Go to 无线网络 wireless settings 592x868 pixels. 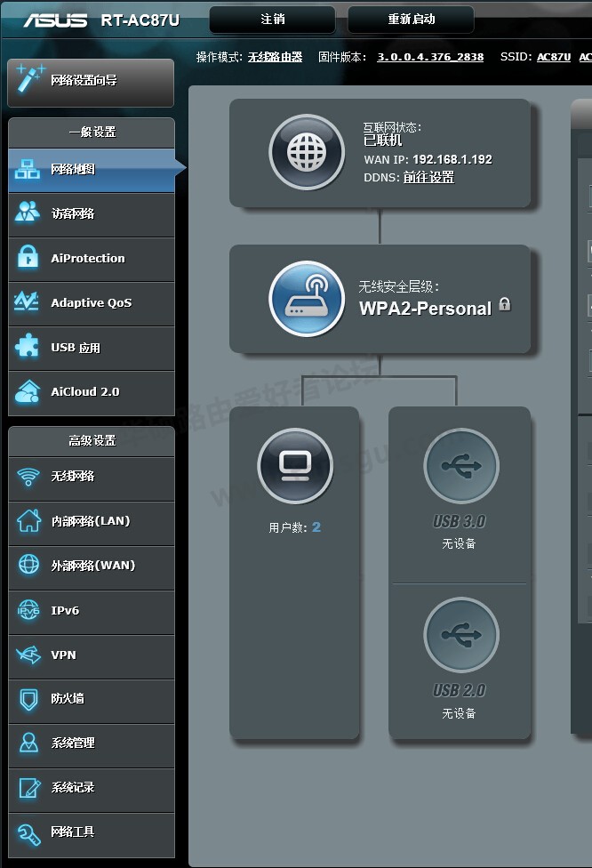92,479
